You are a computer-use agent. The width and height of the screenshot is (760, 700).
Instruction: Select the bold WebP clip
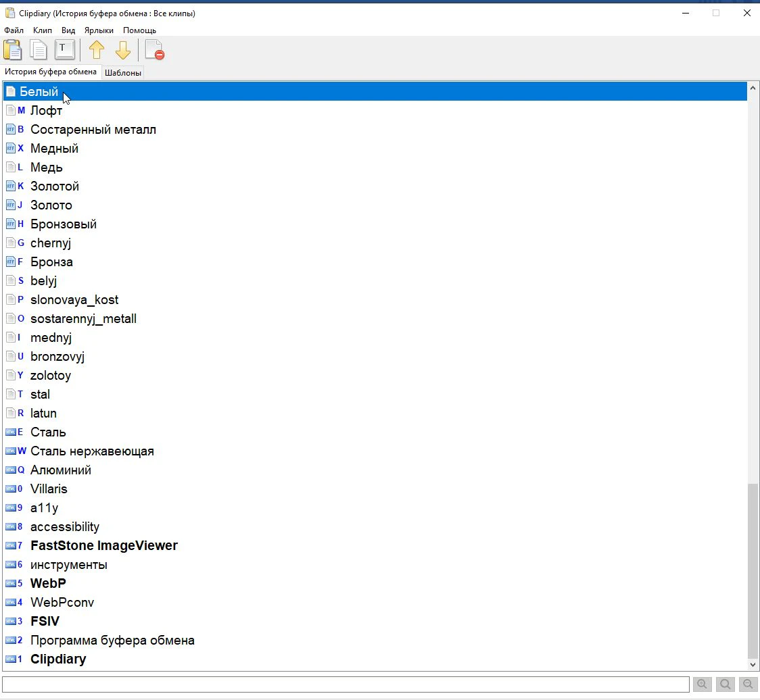375,583
